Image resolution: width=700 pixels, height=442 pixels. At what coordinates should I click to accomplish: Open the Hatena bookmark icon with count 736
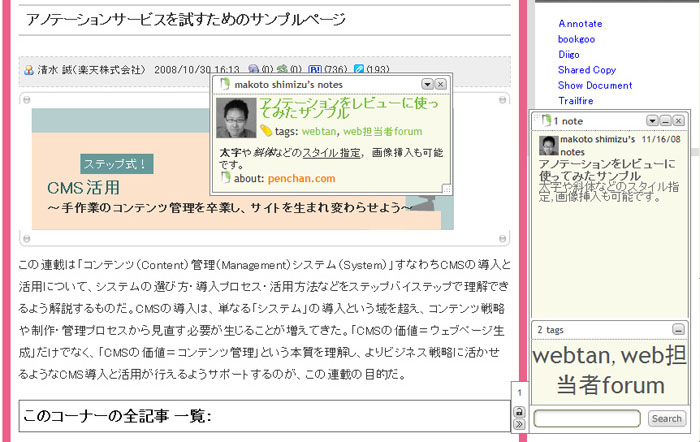[315, 69]
